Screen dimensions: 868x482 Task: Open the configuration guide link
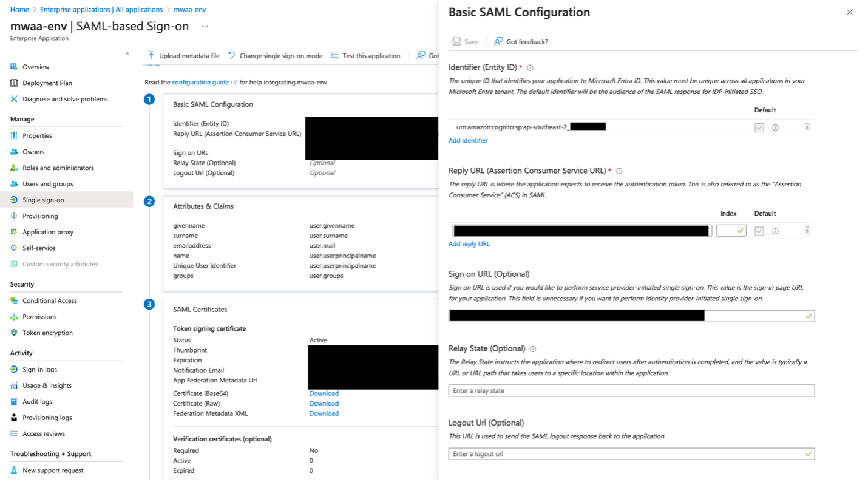[205, 82]
